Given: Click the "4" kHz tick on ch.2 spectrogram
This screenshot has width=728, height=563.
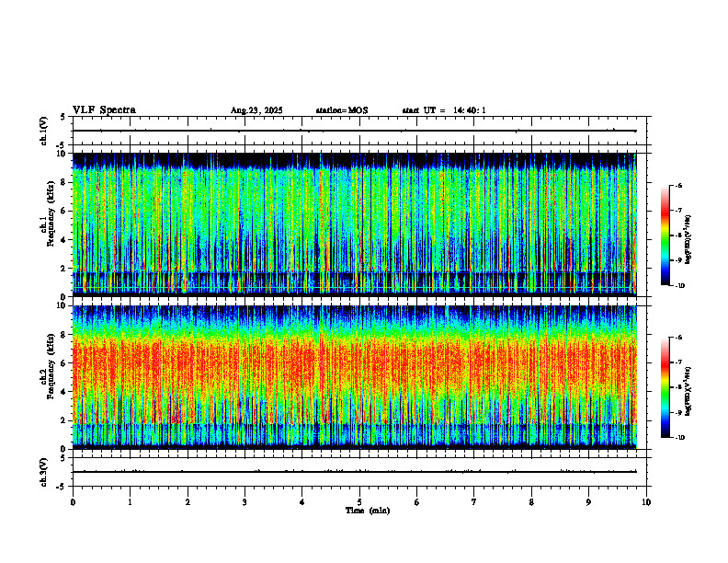Looking at the screenshot, I should pyautogui.click(x=63, y=392).
